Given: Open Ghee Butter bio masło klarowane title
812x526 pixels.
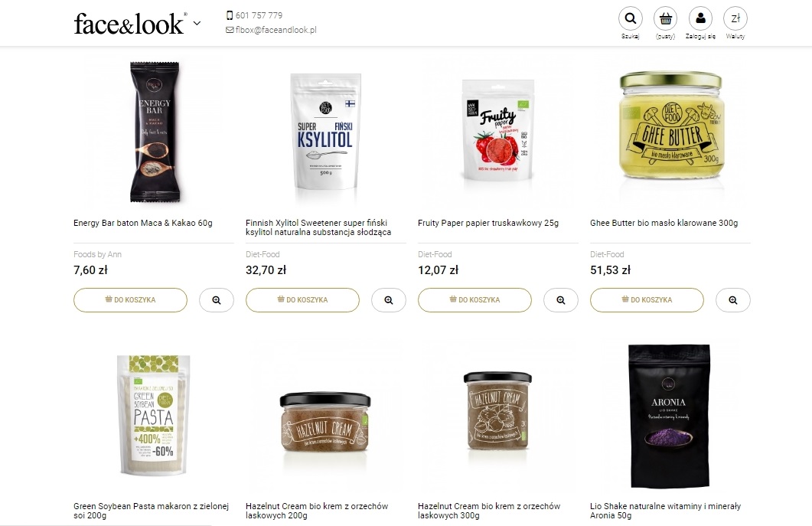Looking at the screenshot, I should click(x=664, y=223).
